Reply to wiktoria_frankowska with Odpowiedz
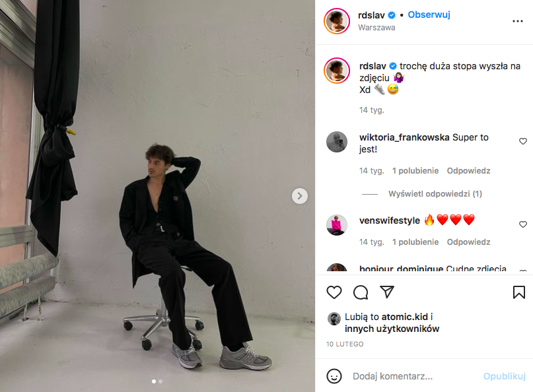Viewport: 533px width, 392px height. tap(468, 171)
